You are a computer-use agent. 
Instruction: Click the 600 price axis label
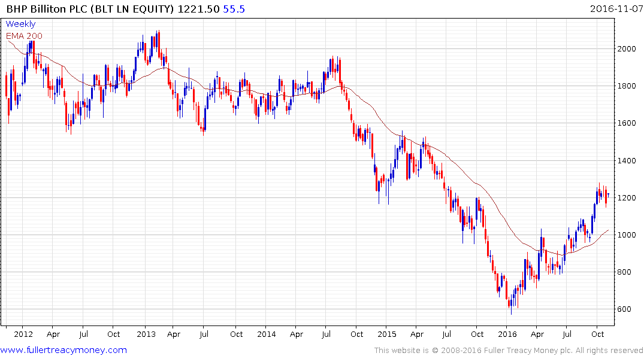tap(625, 309)
